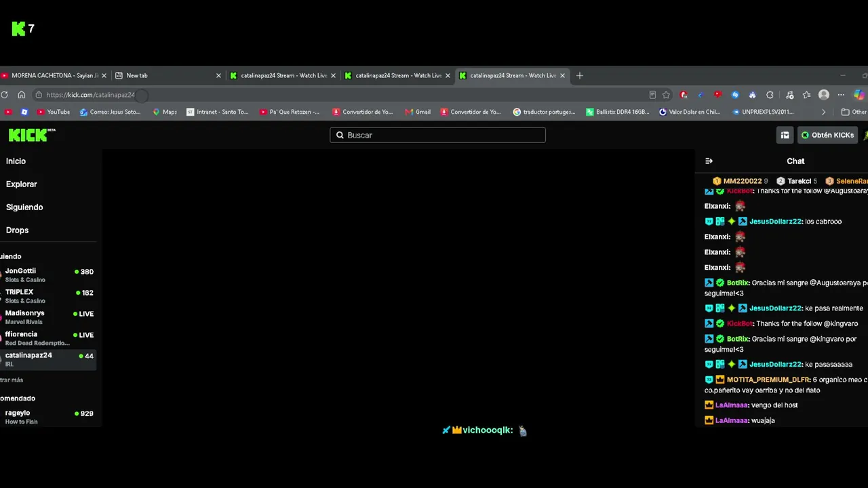Click BotRix on the @kingvaro thanks message
The height and width of the screenshot is (488, 868).
click(x=738, y=339)
